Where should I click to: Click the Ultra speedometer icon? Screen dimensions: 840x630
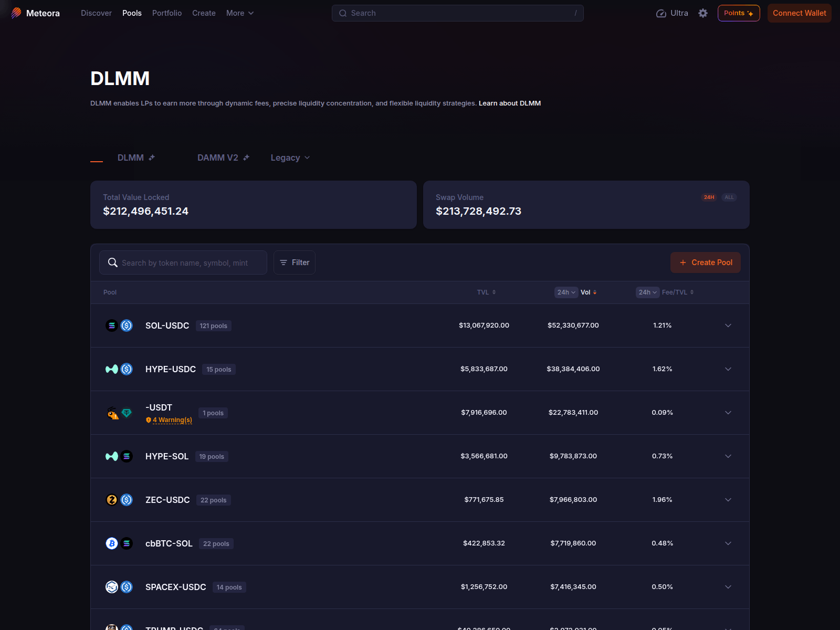[661, 13]
